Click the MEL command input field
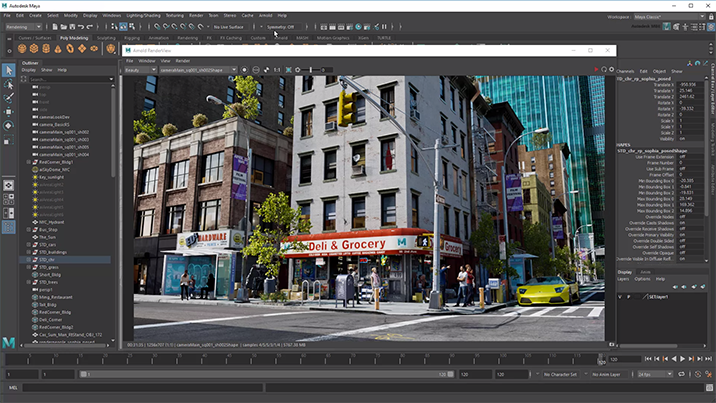The width and height of the screenshot is (716, 403). tap(142, 387)
